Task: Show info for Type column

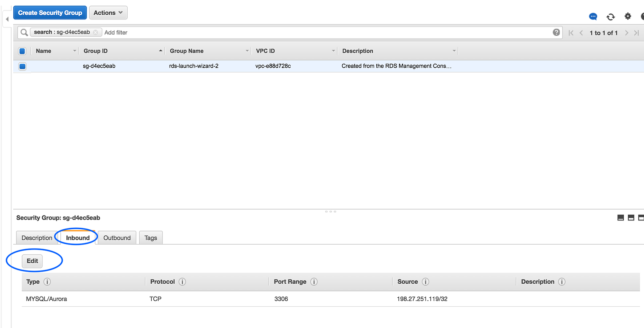Action: (x=47, y=282)
